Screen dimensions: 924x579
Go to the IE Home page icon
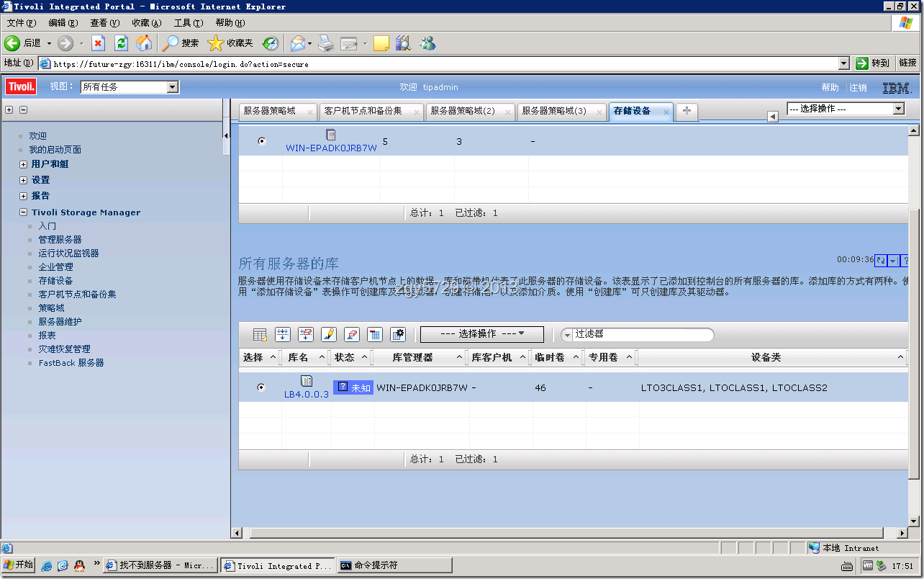pyautogui.click(x=144, y=43)
